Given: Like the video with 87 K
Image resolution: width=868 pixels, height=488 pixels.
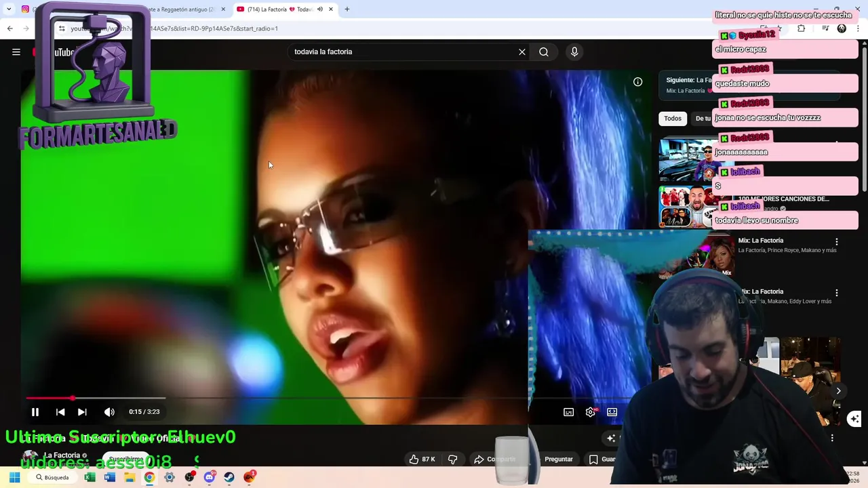Looking at the screenshot, I should (422, 459).
